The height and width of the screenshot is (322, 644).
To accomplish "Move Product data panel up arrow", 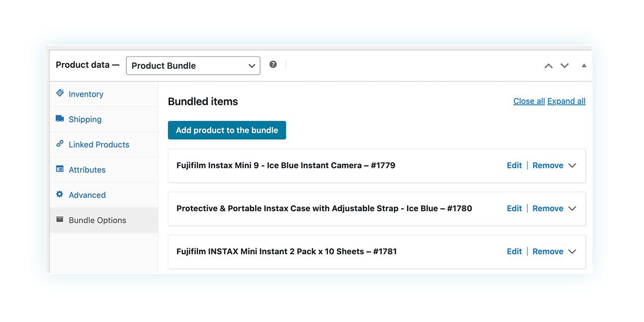I will tap(548, 66).
